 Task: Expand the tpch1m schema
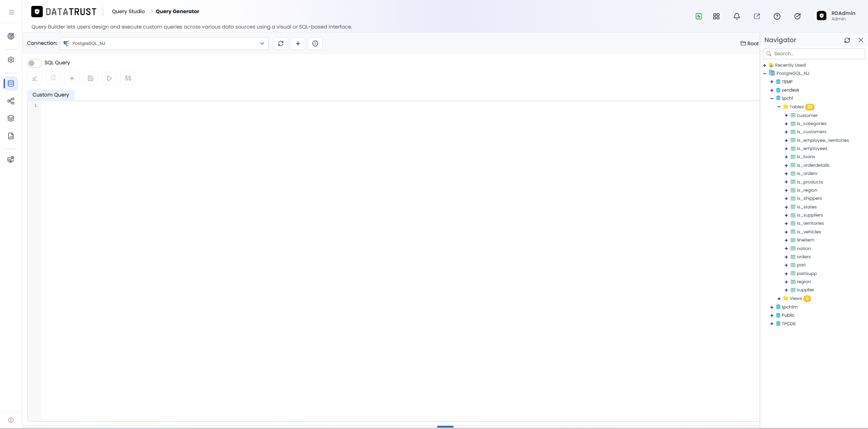[x=772, y=307]
